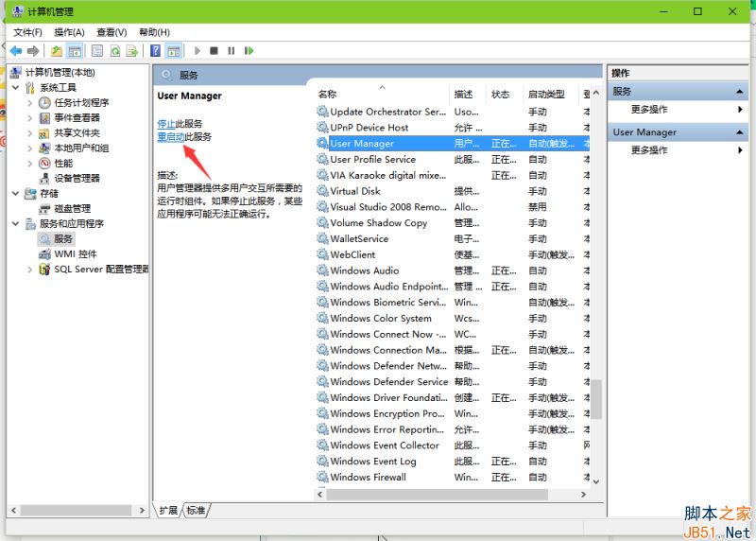Expand the 任务计划程序 tree node
The height and width of the screenshot is (541, 756).
tap(30, 103)
